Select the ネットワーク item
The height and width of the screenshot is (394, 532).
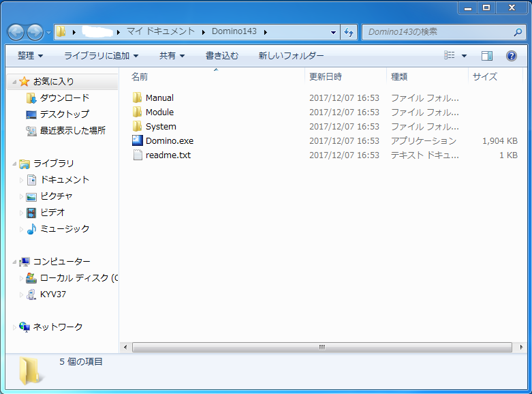58,327
